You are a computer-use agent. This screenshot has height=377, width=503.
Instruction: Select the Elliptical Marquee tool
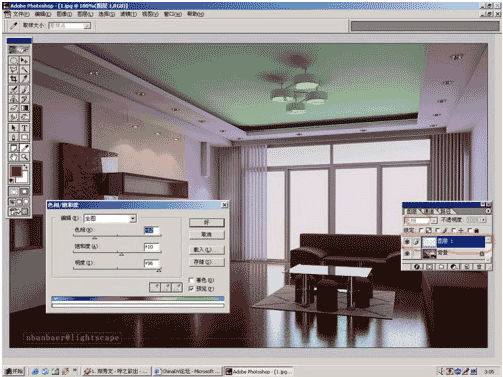[14, 60]
